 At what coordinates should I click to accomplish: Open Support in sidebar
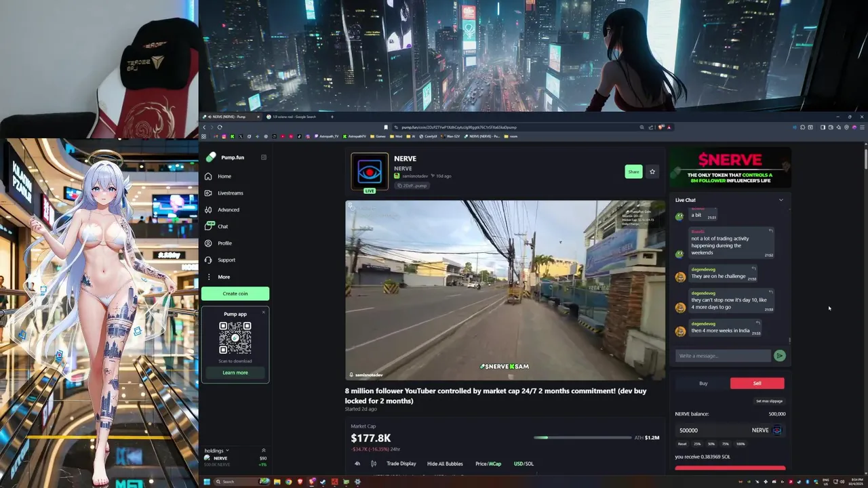click(226, 260)
